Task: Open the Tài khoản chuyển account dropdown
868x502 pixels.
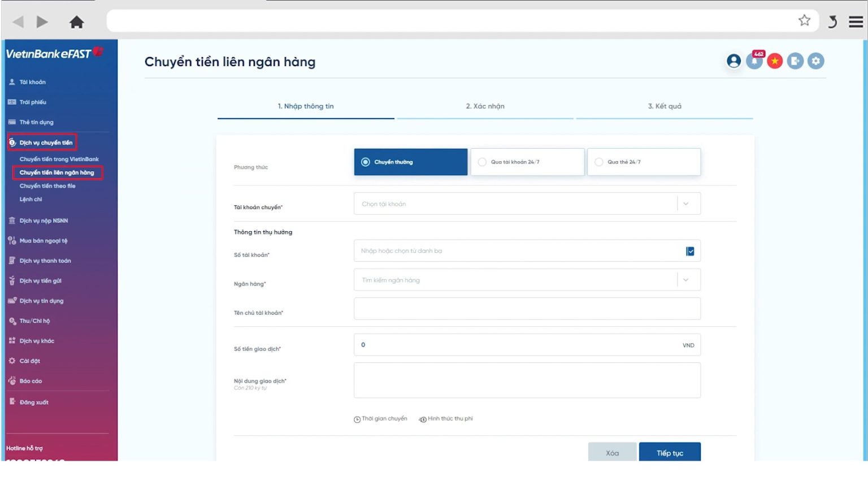Action: pyautogui.click(x=686, y=203)
